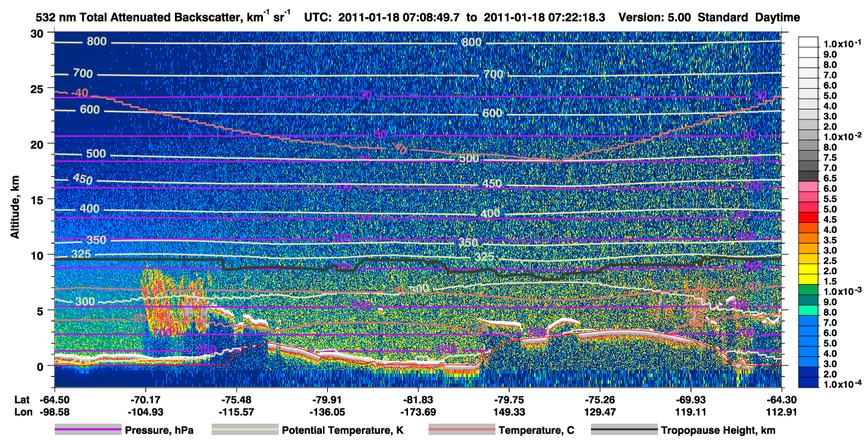Click the color bar label '7.5'

831,157
